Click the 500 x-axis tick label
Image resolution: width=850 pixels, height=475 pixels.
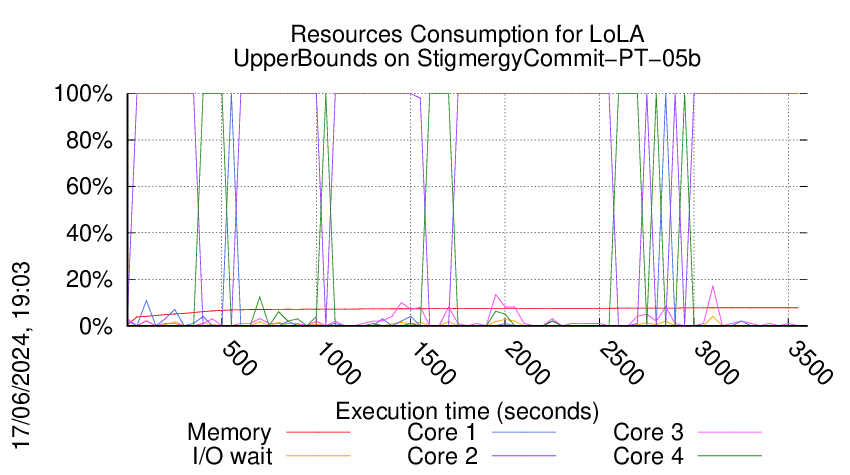pyautogui.click(x=239, y=358)
